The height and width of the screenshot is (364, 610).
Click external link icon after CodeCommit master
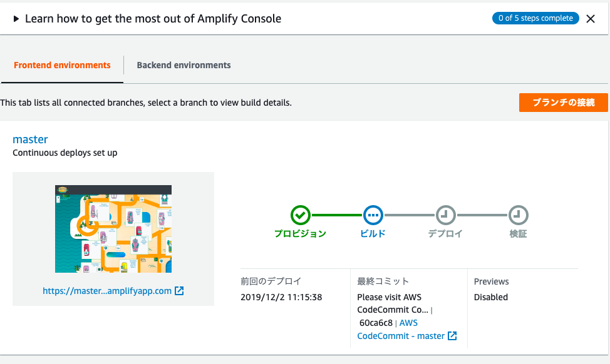pos(452,336)
